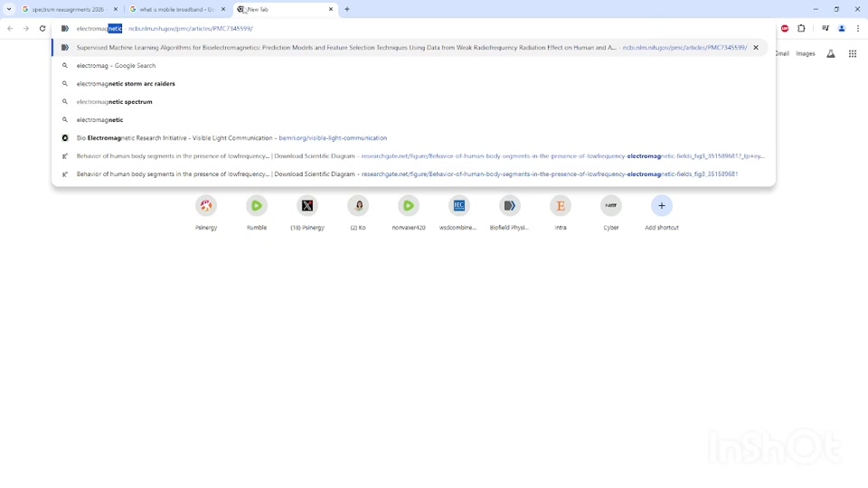
Task: Select the electromagnetic spectrum suggestion
Action: pos(115,102)
